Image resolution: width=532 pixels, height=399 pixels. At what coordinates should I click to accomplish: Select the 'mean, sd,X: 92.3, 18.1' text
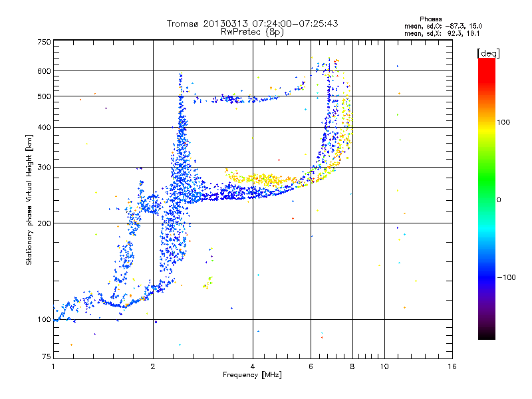pos(442,34)
